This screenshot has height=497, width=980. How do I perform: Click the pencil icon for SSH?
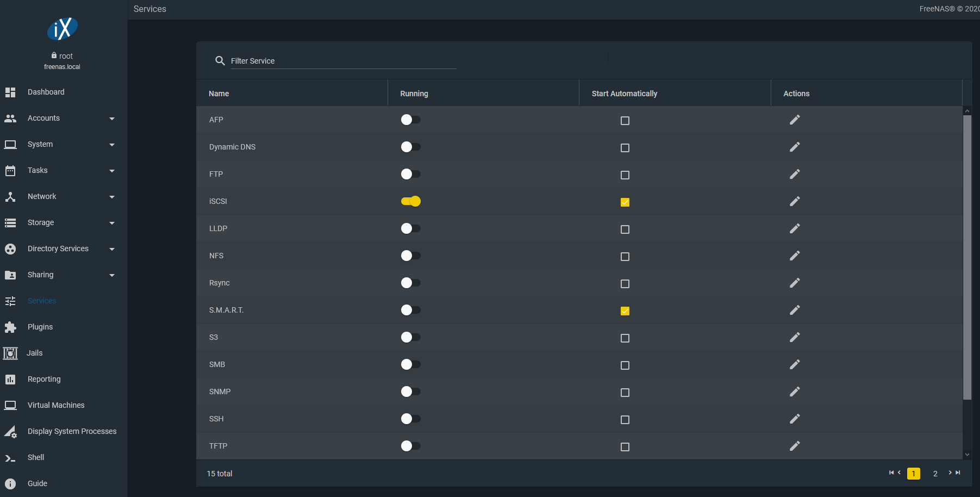coord(795,419)
